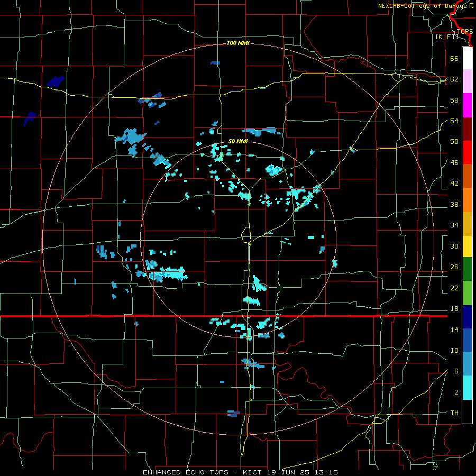Click the light blue legend color segment

point(467,364)
